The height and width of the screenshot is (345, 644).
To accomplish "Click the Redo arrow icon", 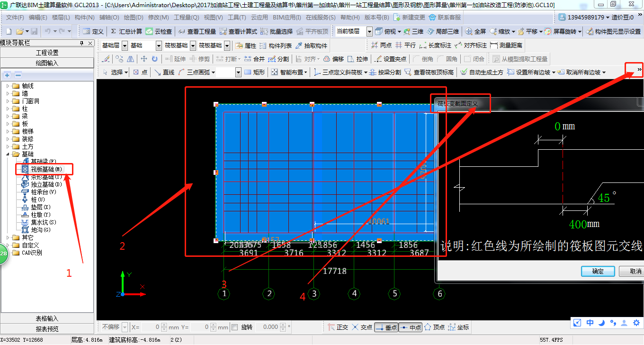I will click(x=63, y=31).
